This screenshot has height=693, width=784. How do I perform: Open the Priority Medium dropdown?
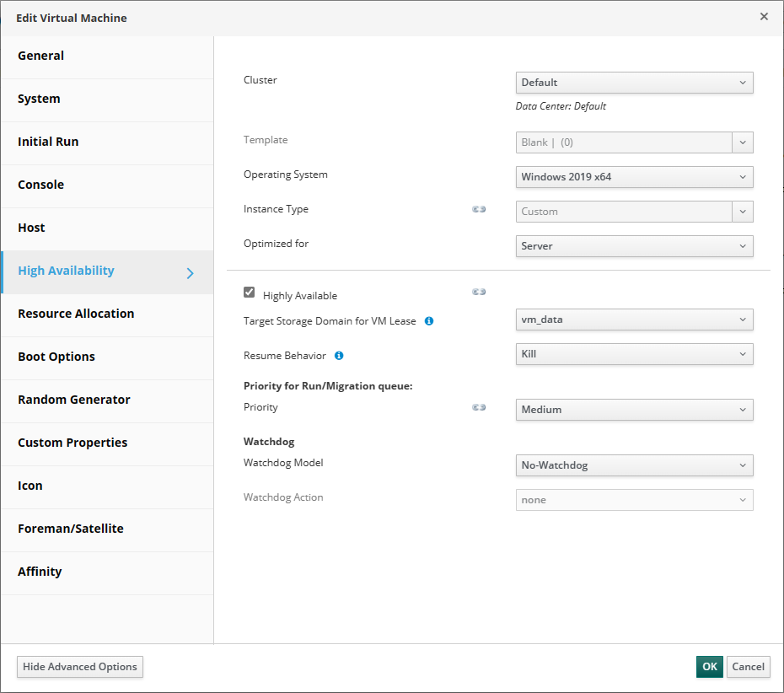pyautogui.click(x=634, y=410)
